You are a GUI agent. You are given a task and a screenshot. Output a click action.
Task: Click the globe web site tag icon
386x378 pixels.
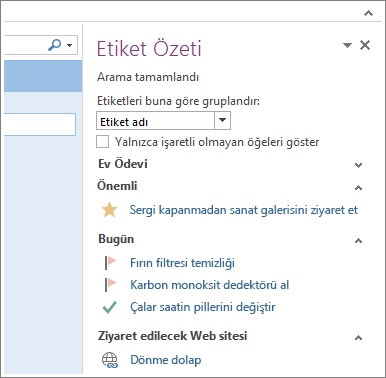coord(110,360)
